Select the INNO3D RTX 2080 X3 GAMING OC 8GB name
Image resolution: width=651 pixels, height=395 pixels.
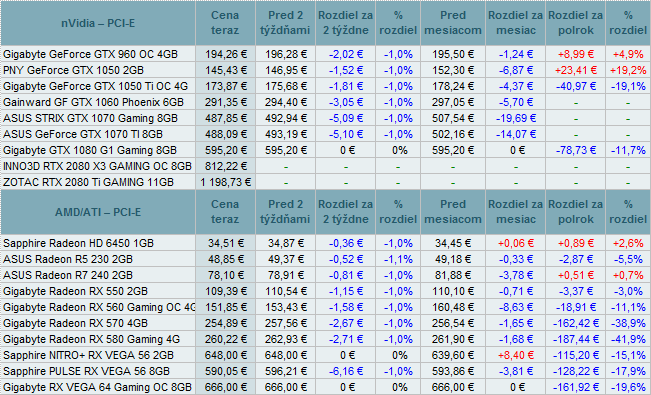(x=98, y=166)
